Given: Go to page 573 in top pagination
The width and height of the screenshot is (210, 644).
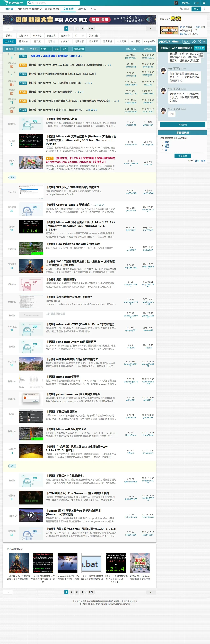Looking at the screenshot, I should [x=91, y=28].
